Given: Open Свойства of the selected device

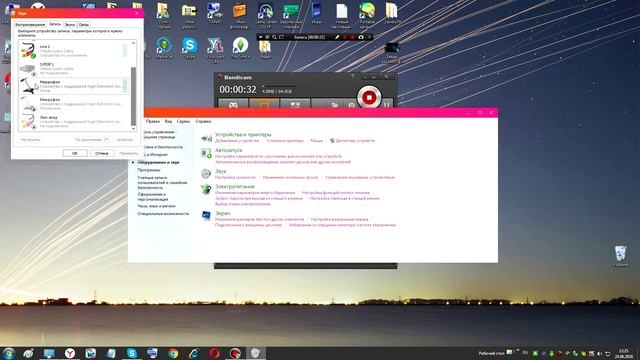Looking at the screenshot, I should click(124, 140).
